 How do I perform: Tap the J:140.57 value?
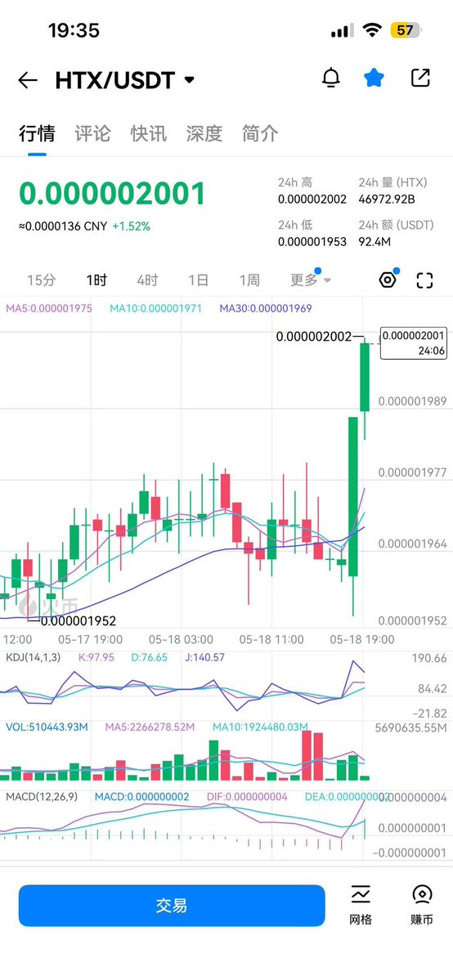pos(205,657)
